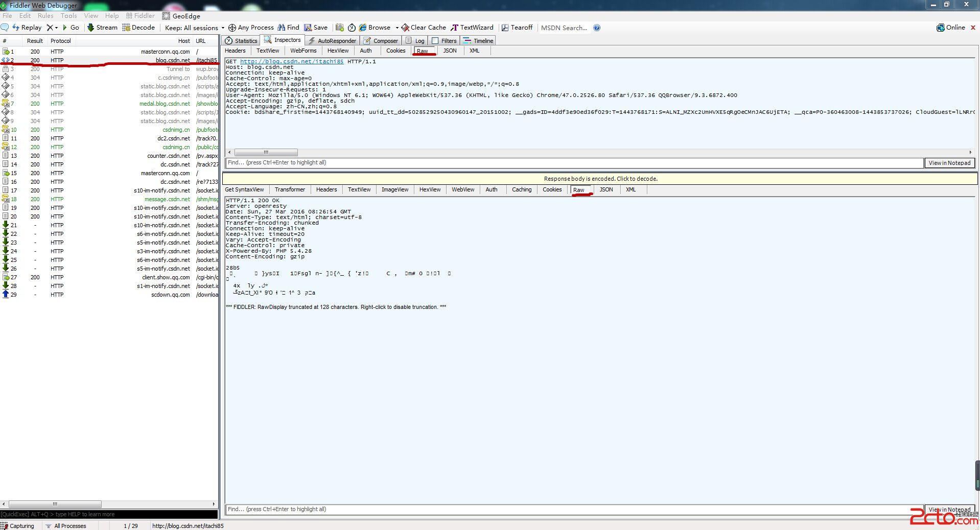
Task: Open the View menu
Action: (91, 16)
